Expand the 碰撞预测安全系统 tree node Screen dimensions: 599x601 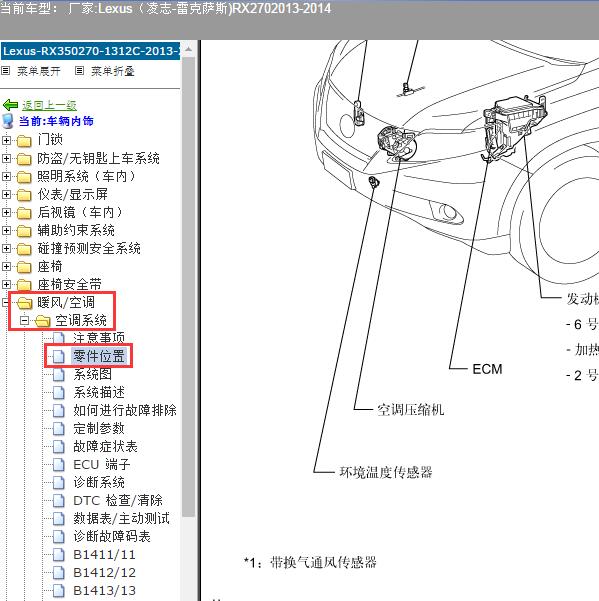coord(6,248)
